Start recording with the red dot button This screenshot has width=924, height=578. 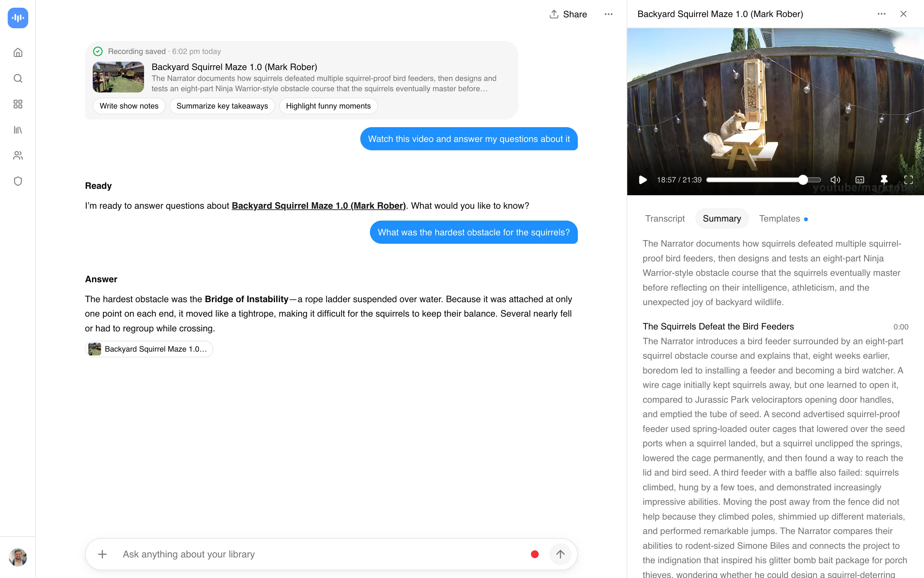click(535, 554)
